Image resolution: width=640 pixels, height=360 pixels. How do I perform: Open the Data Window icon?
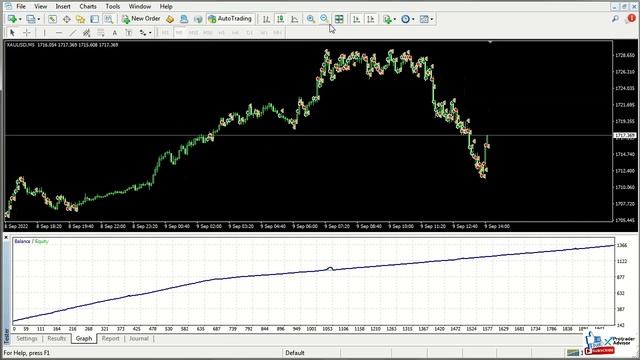(x=67, y=19)
